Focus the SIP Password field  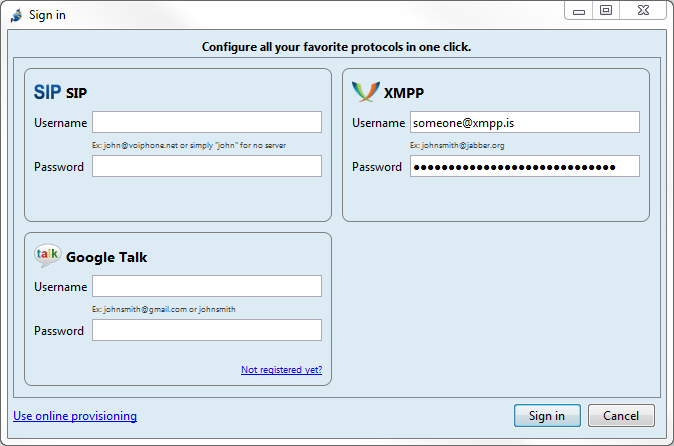pyautogui.click(x=207, y=166)
